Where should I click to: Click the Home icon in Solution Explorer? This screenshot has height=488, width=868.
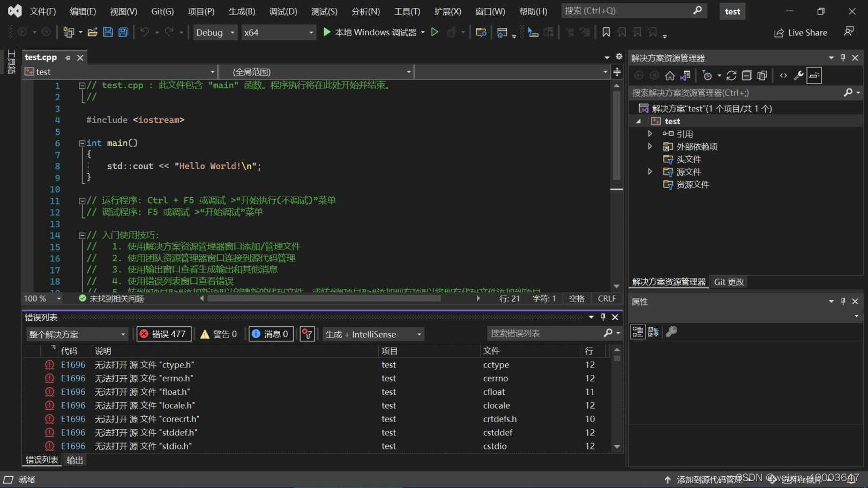coord(669,75)
